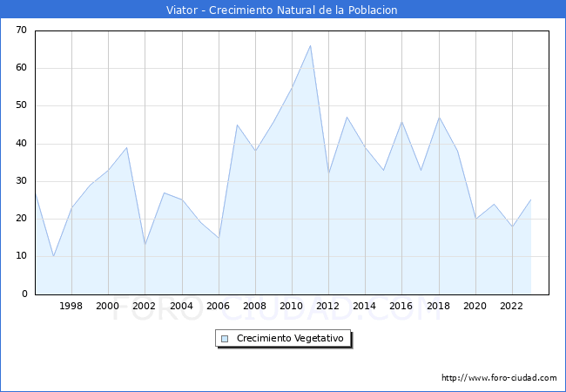Select the 2016 x-axis label
566x392 pixels.
click(401, 306)
